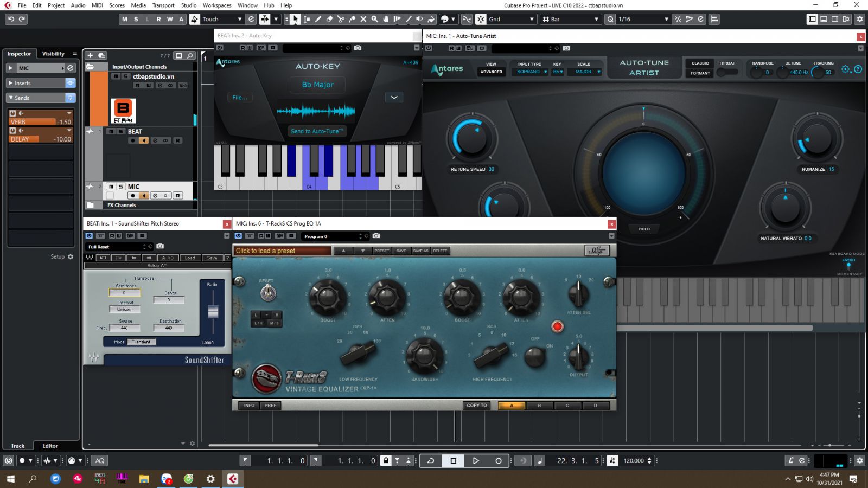Switch to the Editor tab

[x=50, y=446]
